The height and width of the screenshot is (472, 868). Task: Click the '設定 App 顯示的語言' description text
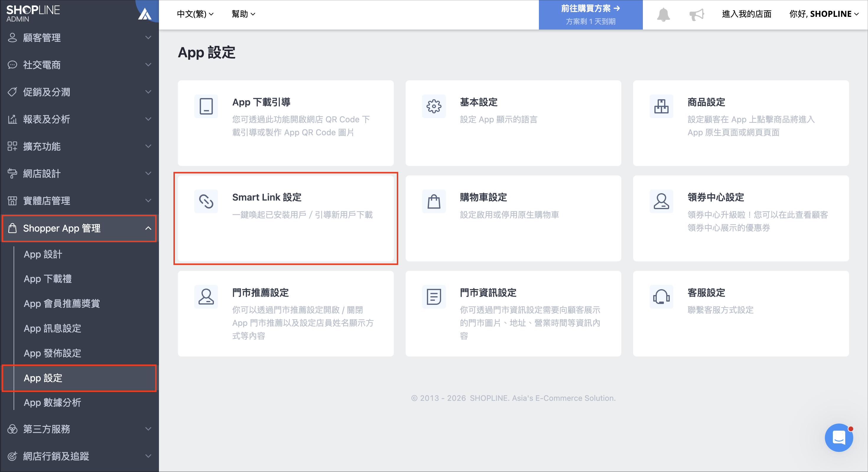(498, 120)
